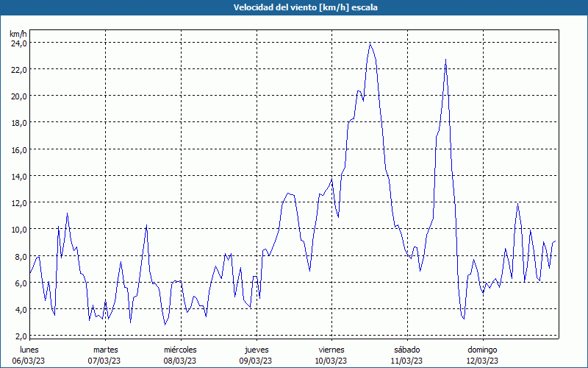Click the '12,0' y-axis value
The width and height of the screenshot is (588, 368).
click(x=19, y=203)
